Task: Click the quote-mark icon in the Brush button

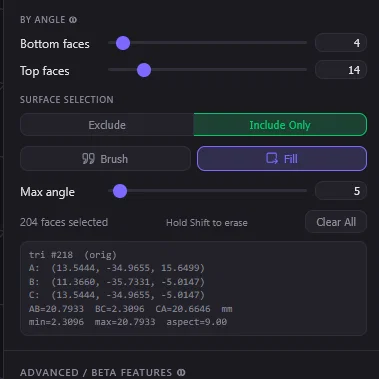Action: [x=88, y=159]
